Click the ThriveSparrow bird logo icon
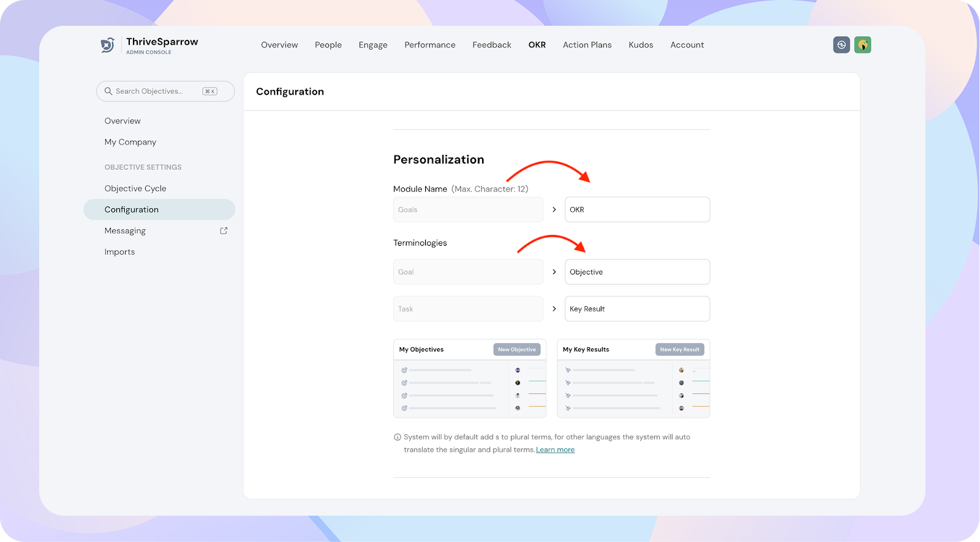This screenshot has width=980, height=542. pyautogui.click(x=107, y=45)
